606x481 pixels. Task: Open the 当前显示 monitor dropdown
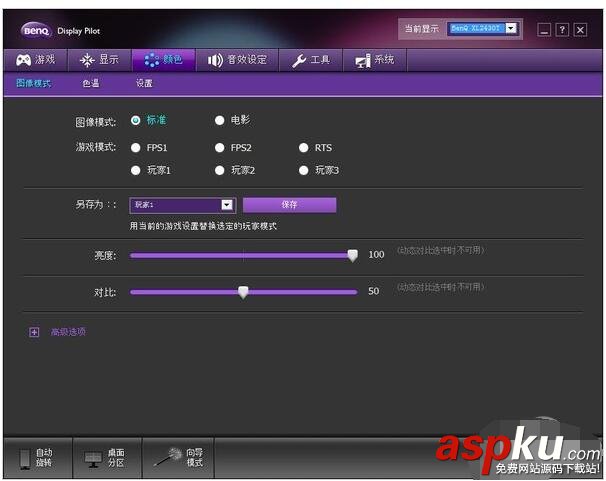482,29
